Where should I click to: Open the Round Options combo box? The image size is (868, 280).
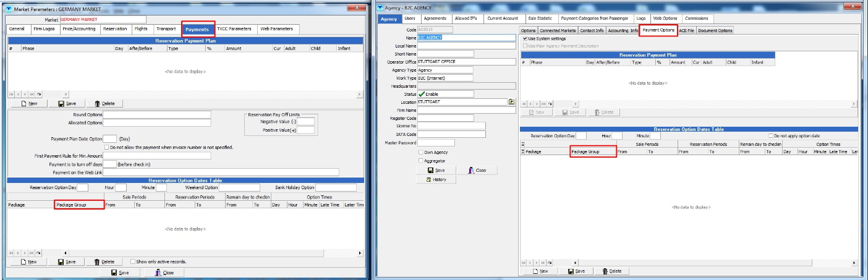point(157,115)
